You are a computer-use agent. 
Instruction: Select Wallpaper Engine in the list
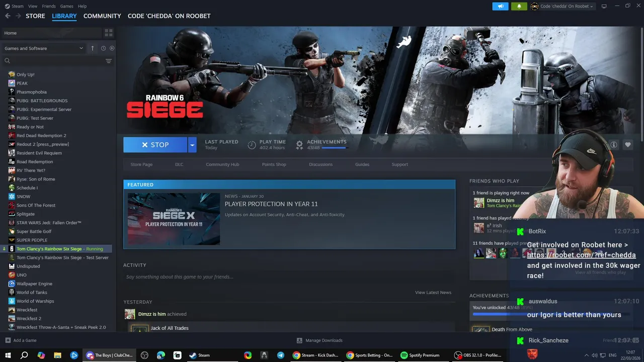(34, 284)
